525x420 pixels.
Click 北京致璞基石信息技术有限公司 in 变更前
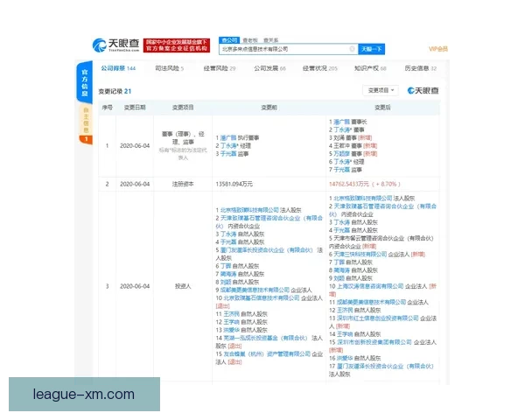click(261, 297)
